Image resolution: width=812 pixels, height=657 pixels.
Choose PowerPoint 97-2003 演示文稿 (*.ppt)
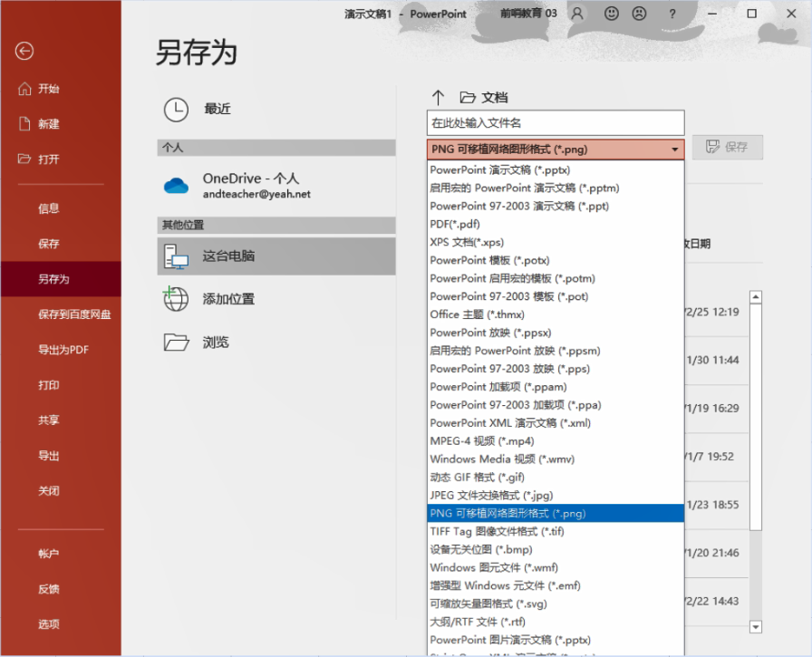coord(556,206)
